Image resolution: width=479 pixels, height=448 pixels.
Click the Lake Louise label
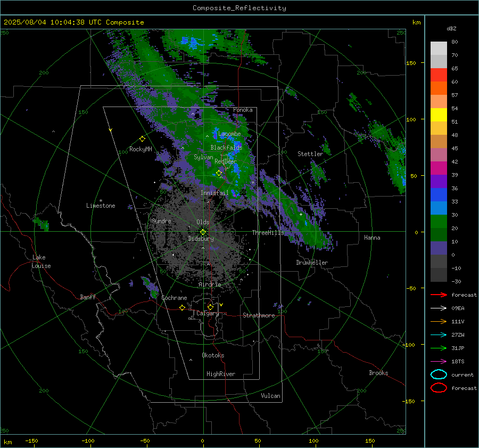pos(41,262)
